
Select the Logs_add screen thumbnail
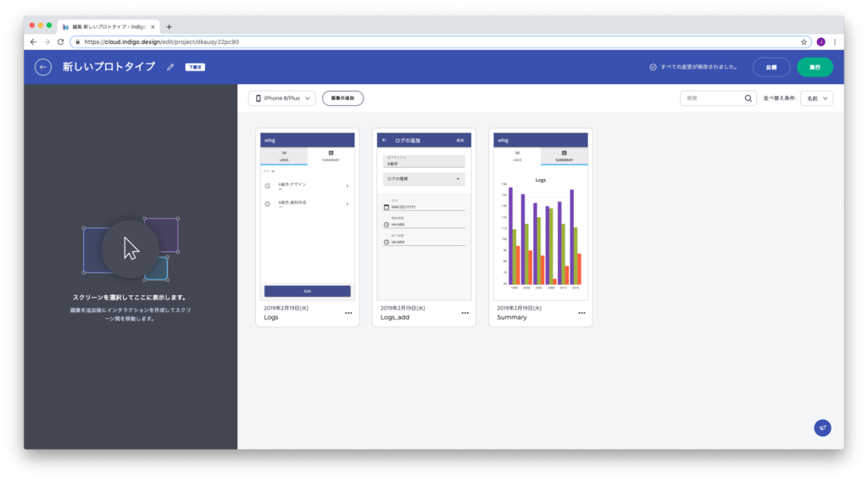(x=424, y=216)
